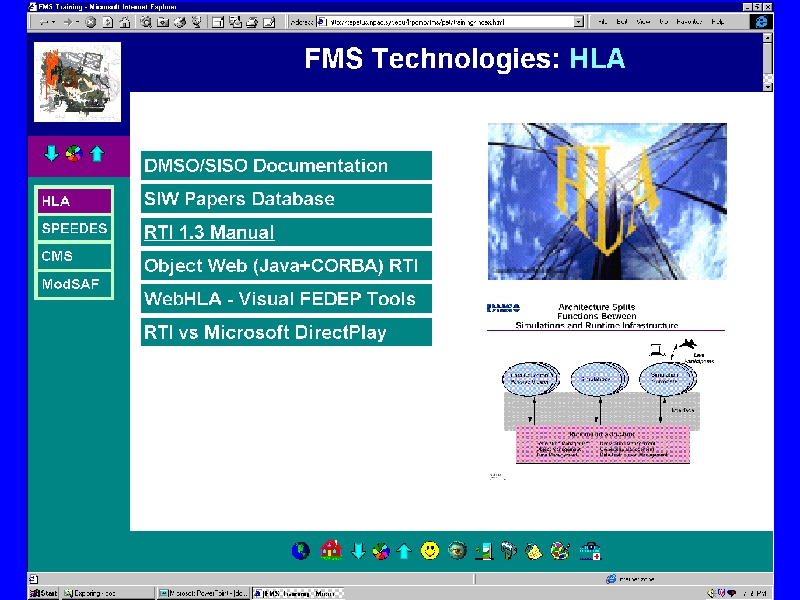Open DMSO/SISO Documentation link
This screenshot has height=600, width=800.
pos(286,165)
